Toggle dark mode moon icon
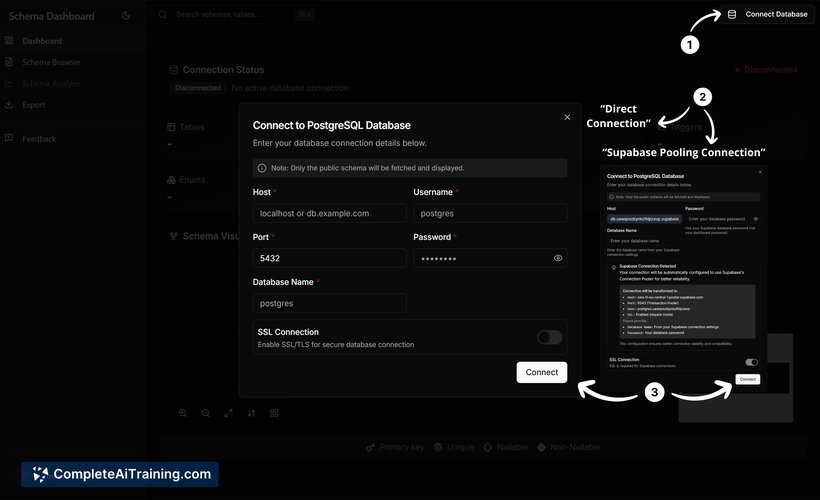Image resolution: width=820 pixels, height=500 pixels. click(x=126, y=16)
